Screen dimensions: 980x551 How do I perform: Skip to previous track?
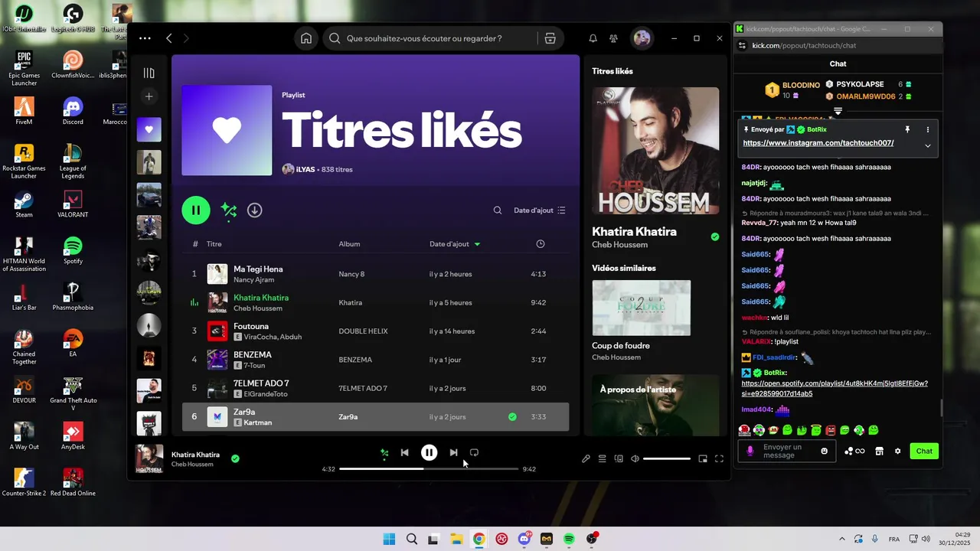(x=404, y=453)
